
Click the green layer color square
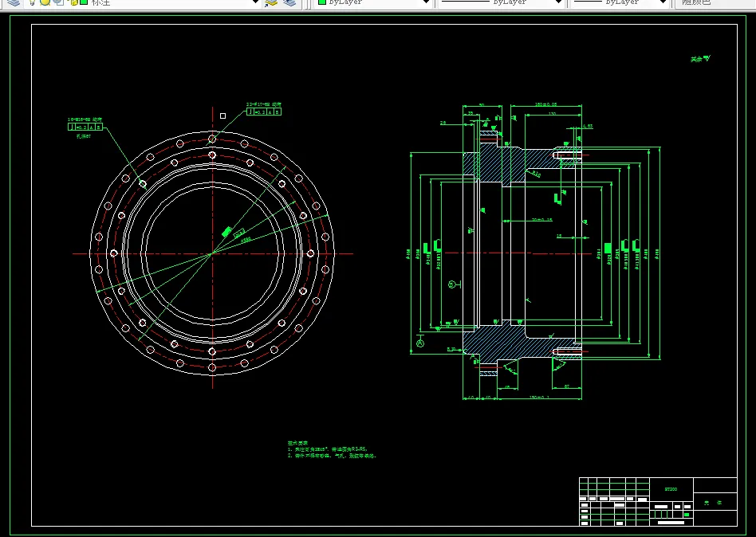click(x=84, y=2)
